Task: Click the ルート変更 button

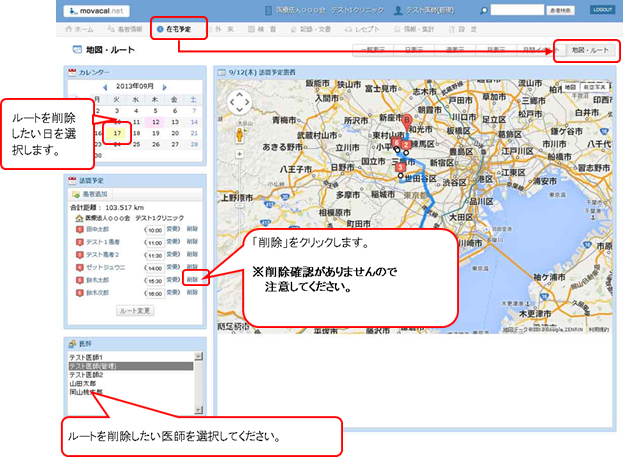Action: click(x=136, y=311)
